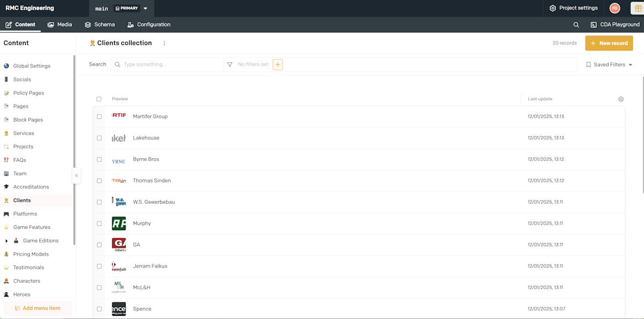Screen dimensions: 644x319
Task: Click the Project settings gear icon
Action: point(553,8)
